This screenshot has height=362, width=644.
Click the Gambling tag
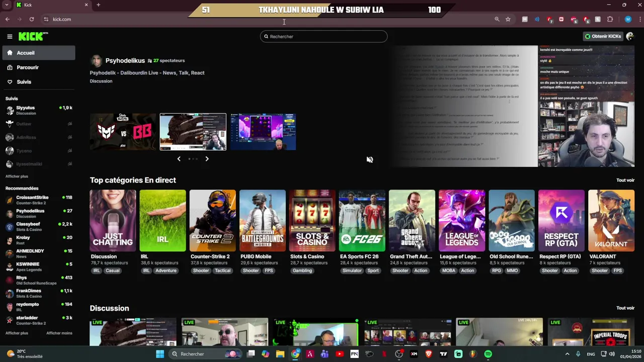pyautogui.click(x=302, y=270)
